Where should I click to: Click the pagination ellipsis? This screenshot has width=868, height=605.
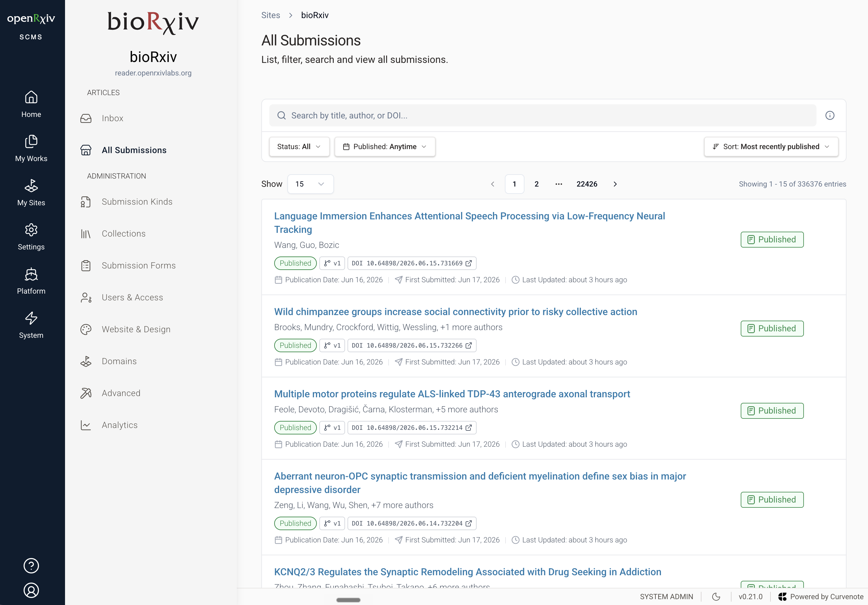click(x=559, y=184)
